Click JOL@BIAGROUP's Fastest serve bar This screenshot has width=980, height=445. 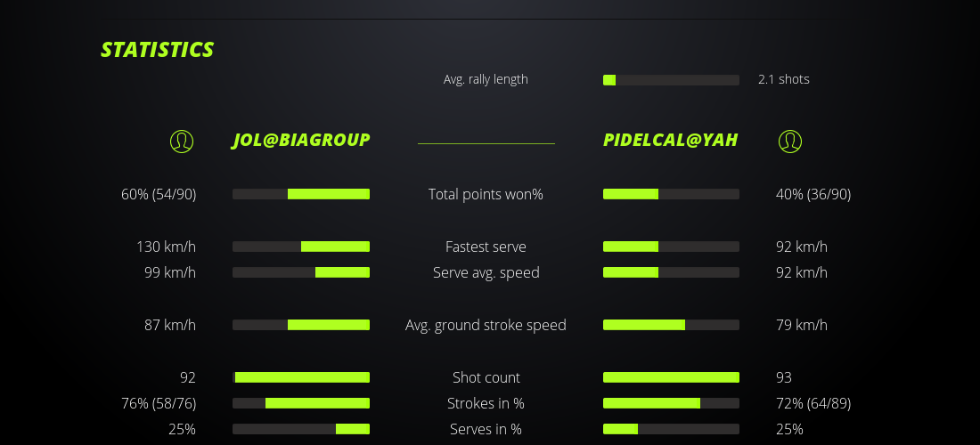click(301, 247)
